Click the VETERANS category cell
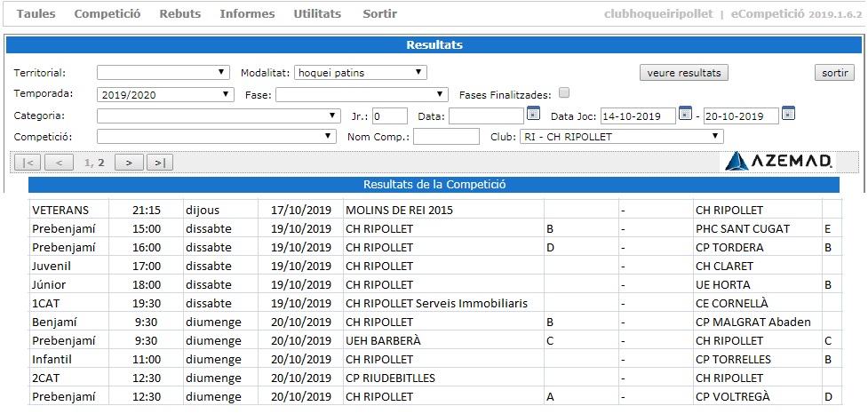Image resolution: width=868 pixels, height=414 pixels. 68,211
